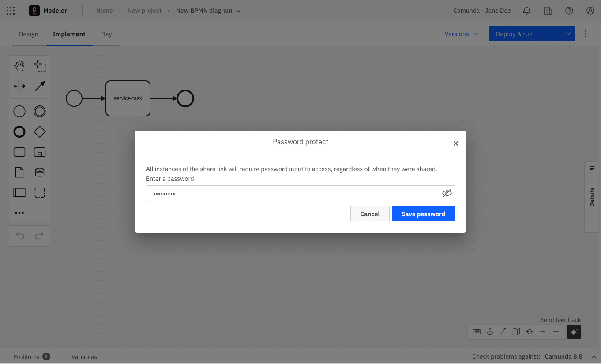
Task: Pick the Gateway diamond shape
Action: click(x=40, y=131)
